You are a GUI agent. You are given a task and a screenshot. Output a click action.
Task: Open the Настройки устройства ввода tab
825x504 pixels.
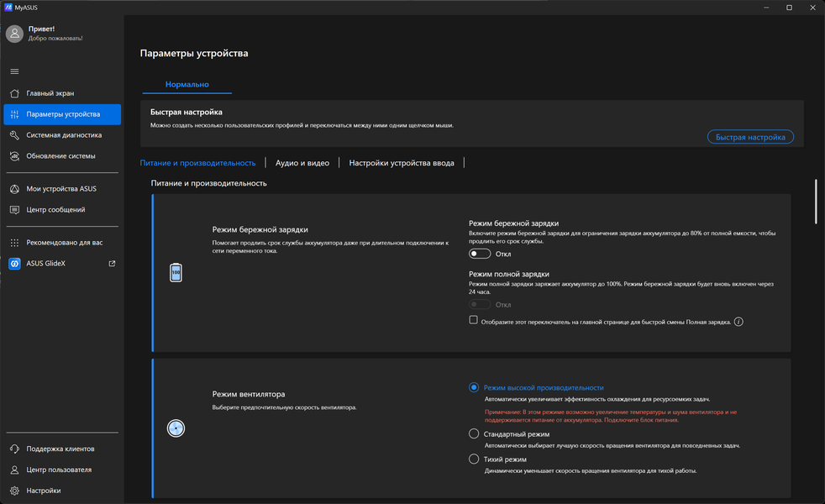click(x=402, y=163)
